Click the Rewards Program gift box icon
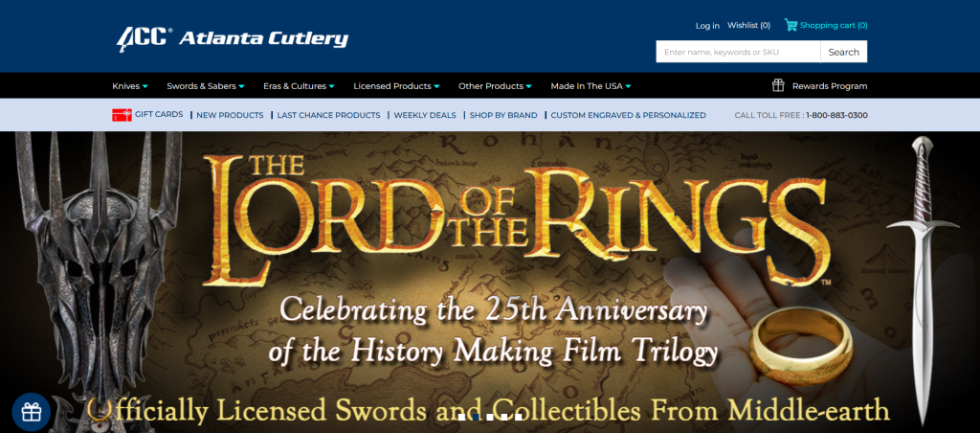 tap(778, 85)
